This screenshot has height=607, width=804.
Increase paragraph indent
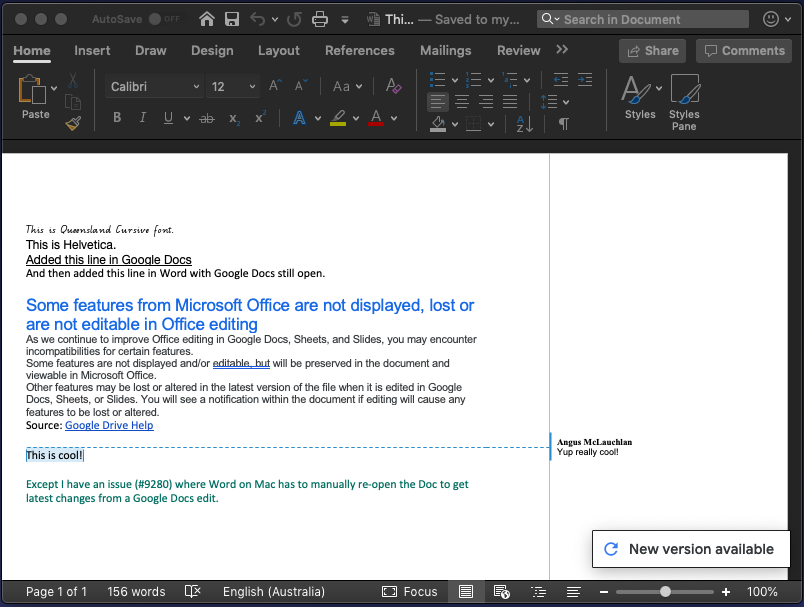pos(585,79)
